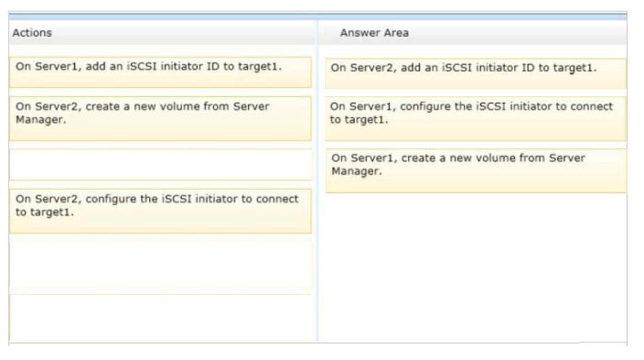Click the empty slot below Server2 volume action
The width and height of the screenshot is (644, 360).
(x=160, y=165)
